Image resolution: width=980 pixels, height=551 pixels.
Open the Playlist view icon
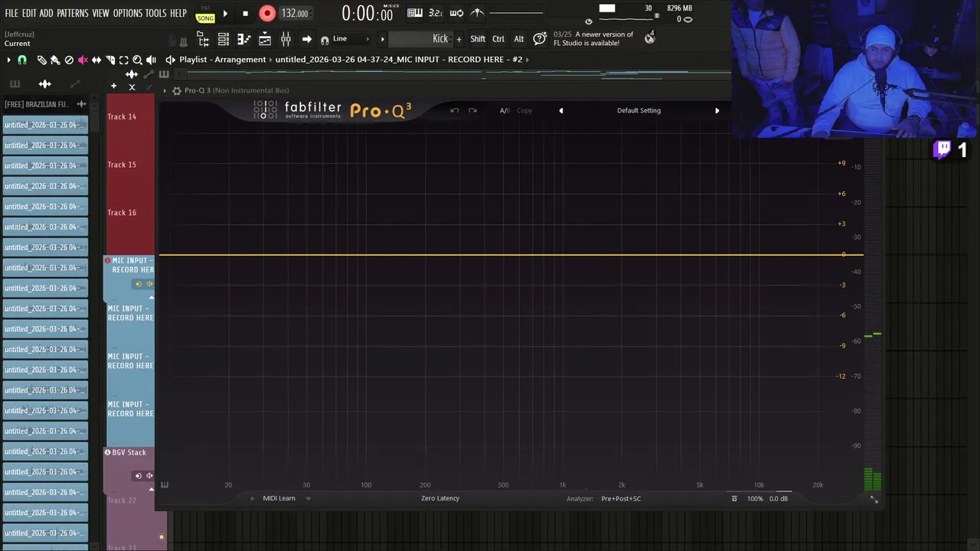click(x=265, y=39)
